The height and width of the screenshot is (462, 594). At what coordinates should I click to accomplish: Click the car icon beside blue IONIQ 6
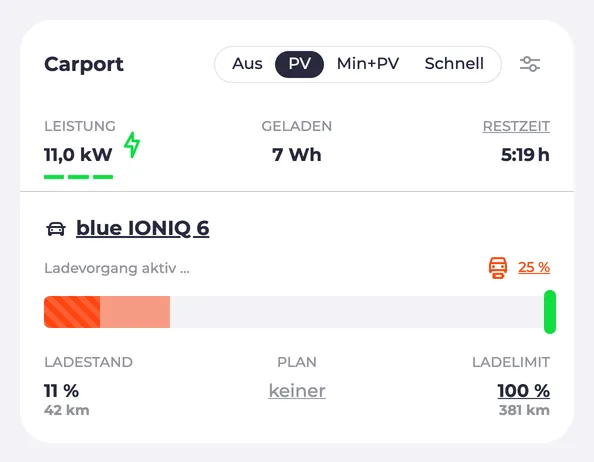tap(56, 229)
